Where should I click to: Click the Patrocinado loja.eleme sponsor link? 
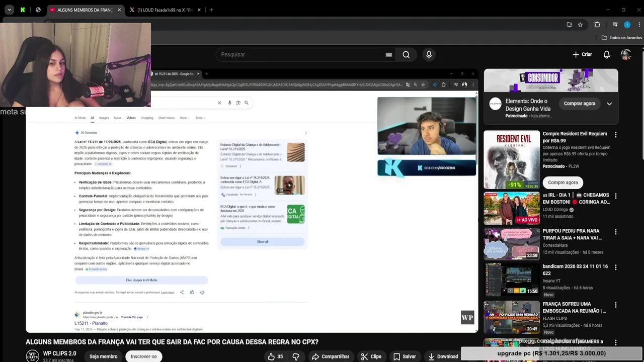(x=528, y=116)
